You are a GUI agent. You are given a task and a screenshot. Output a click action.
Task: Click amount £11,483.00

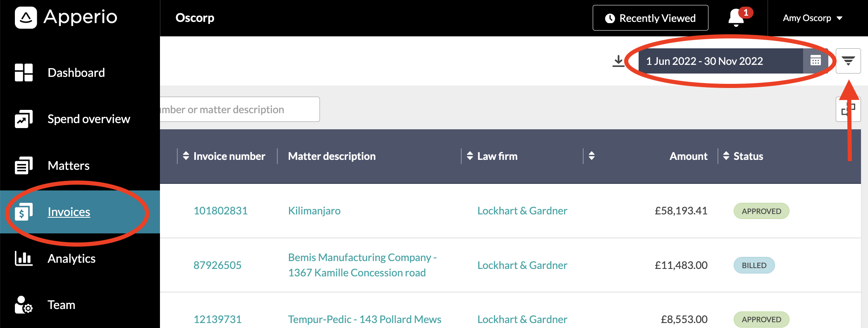coord(681,265)
